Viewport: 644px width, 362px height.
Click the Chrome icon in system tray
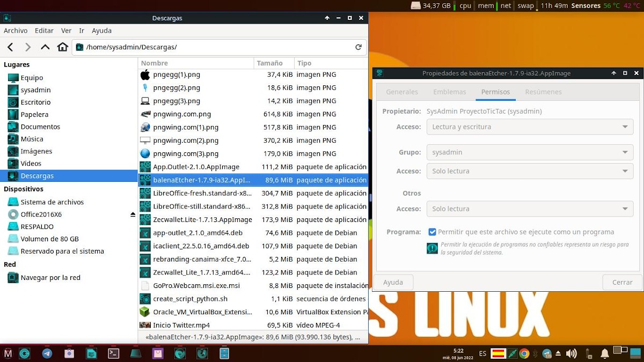point(524,353)
